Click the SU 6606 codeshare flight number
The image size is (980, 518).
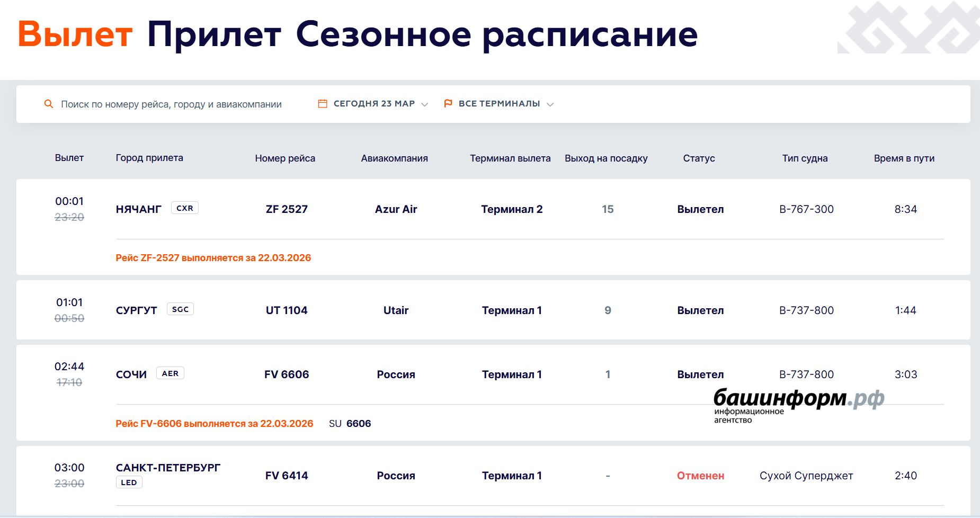pos(350,424)
